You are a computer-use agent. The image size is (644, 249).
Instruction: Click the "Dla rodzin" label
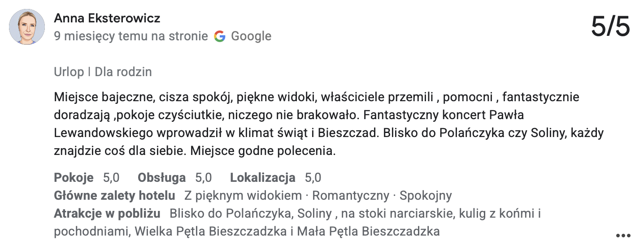pyautogui.click(x=123, y=72)
